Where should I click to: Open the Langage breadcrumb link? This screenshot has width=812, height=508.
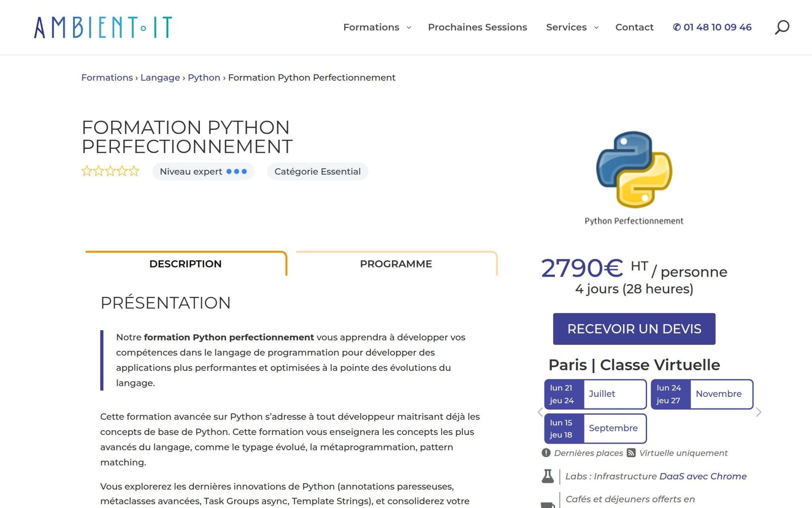[x=160, y=77]
